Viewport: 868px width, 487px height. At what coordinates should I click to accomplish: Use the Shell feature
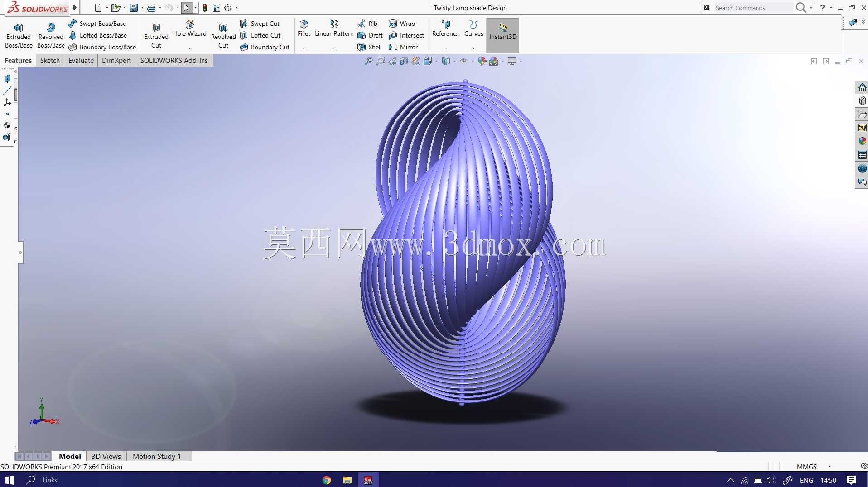click(x=369, y=47)
